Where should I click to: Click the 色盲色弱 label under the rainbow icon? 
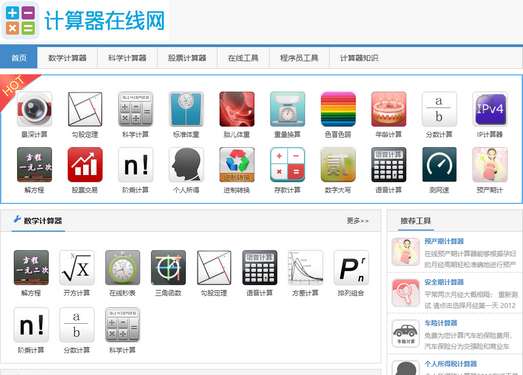pos(338,134)
